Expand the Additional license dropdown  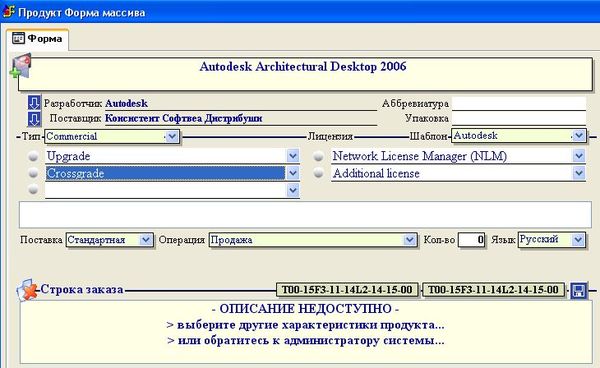pyautogui.click(x=579, y=173)
